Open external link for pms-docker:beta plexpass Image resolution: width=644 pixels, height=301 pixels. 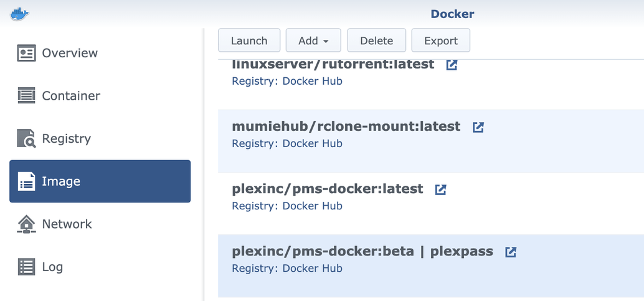point(511,252)
